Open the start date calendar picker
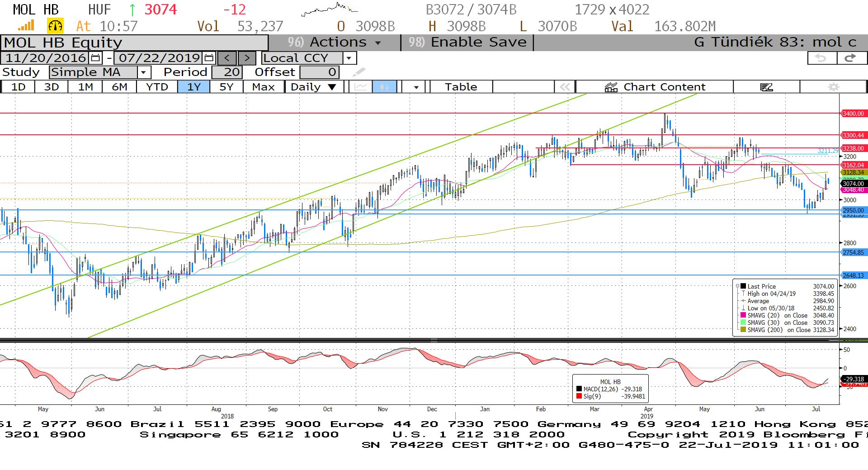The width and height of the screenshot is (868, 470). (95, 58)
